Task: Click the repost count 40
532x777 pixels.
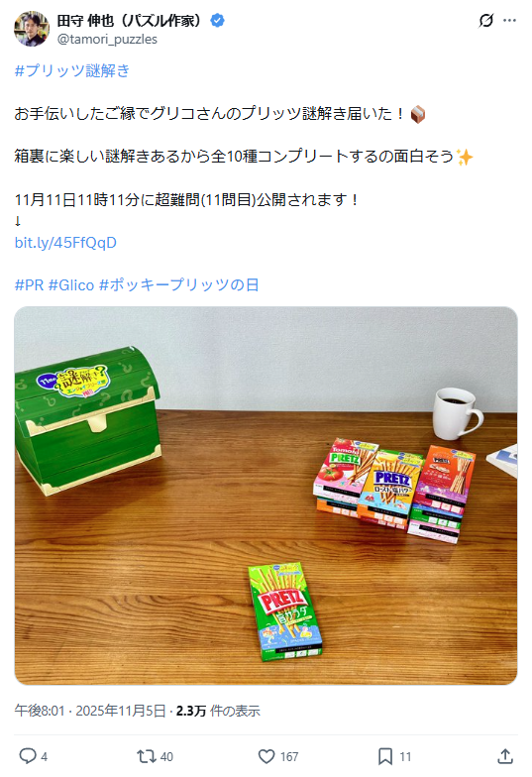Action: click(x=166, y=757)
